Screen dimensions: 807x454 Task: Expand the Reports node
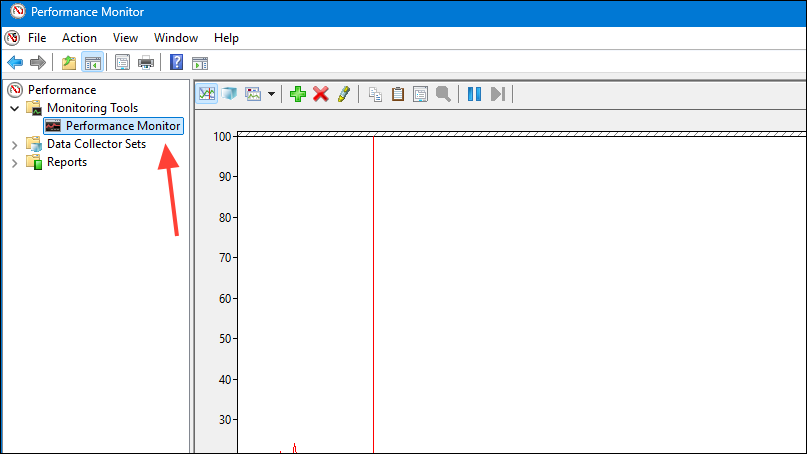click(14, 163)
